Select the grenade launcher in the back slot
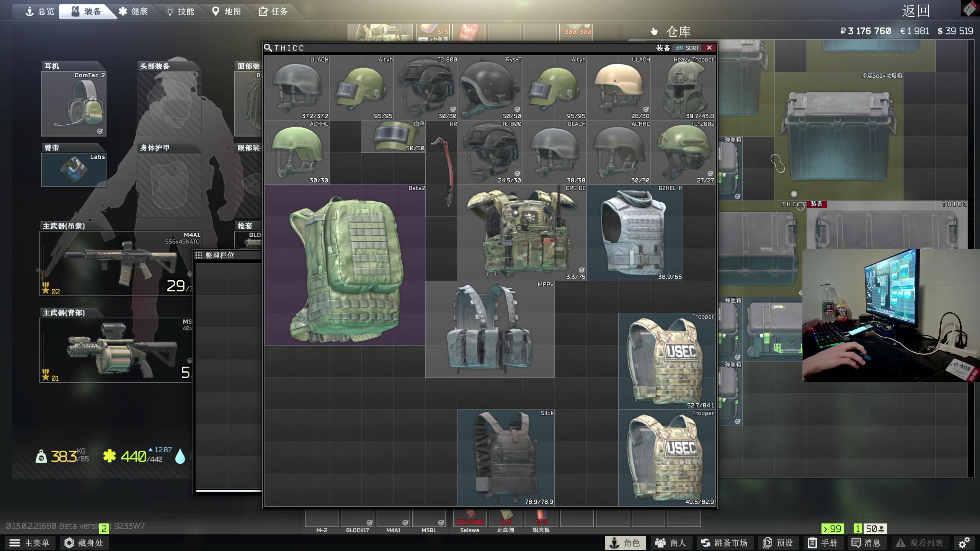The image size is (980, 551). [116, 350]
